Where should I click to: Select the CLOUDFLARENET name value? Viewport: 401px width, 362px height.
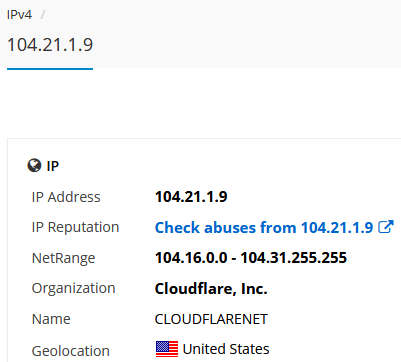point(211,319)
